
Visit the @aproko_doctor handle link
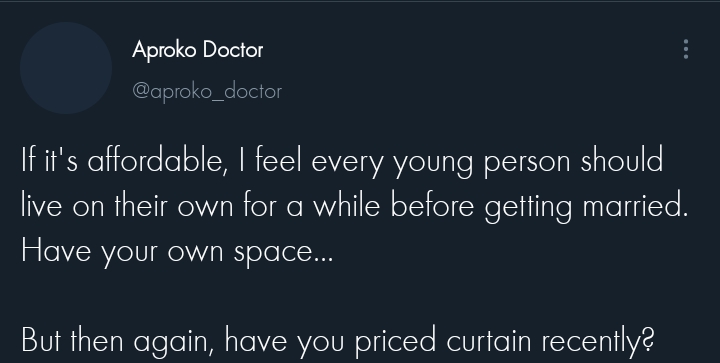(x=207, y=91)
